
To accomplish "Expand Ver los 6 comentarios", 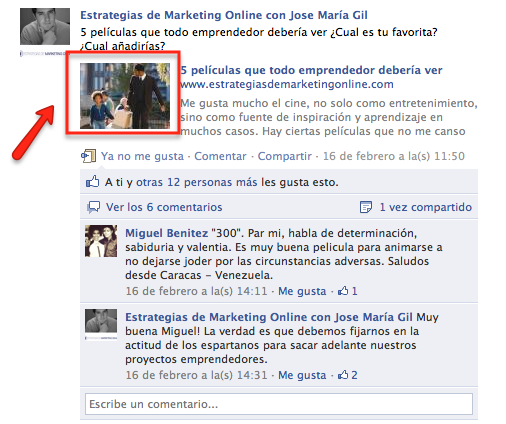I will 164,207.
